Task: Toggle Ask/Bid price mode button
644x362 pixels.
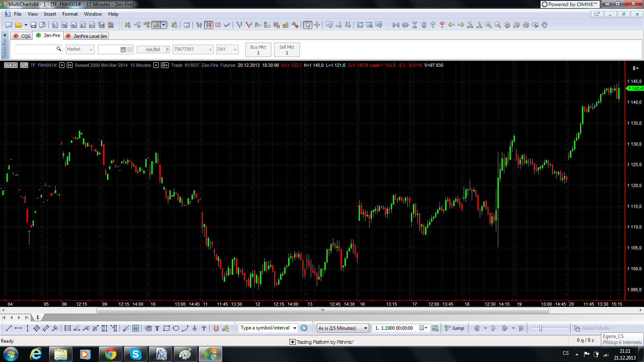Action: [x=153, y=49]
